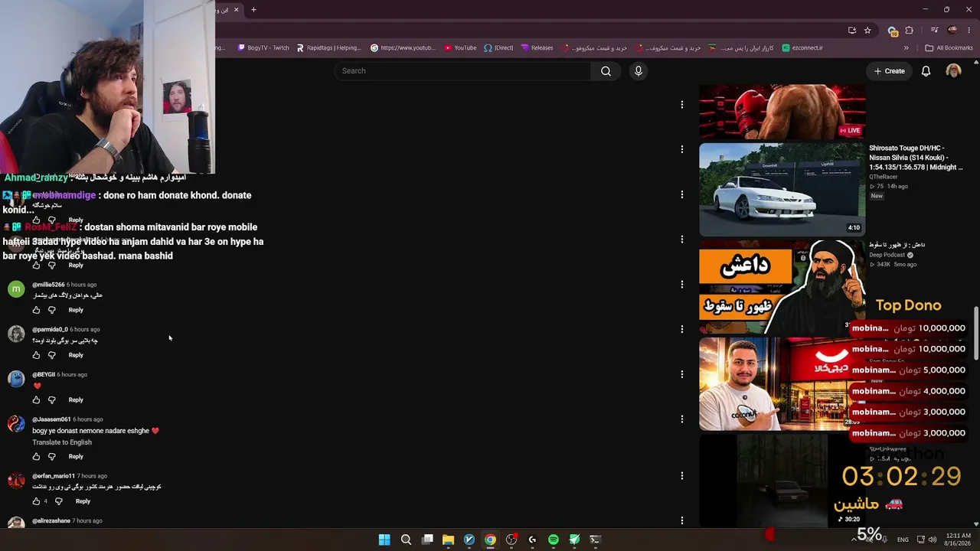980x551 pixels.
Task: Open the live boxing video thumbnail
Action: pos(782,112)
